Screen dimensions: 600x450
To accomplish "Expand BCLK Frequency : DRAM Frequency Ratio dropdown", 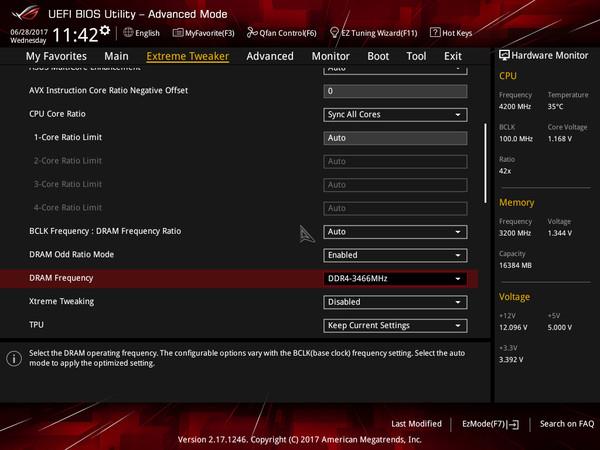I will pos(395,232).
